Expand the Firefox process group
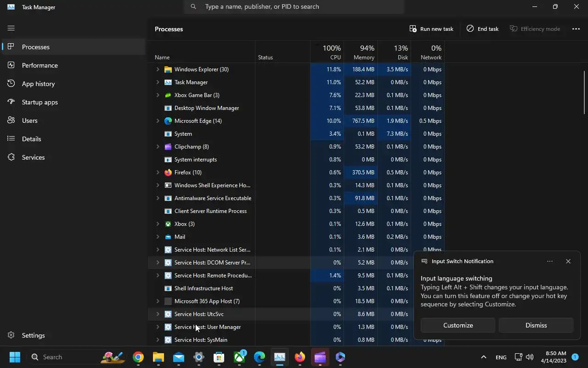 (x=158, y=172)
